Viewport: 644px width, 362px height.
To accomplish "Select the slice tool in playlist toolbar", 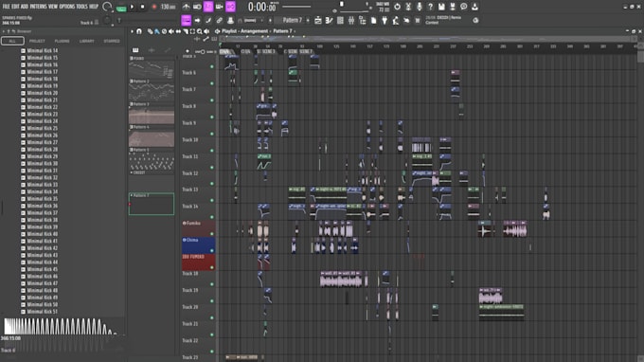I will [186, 31].
